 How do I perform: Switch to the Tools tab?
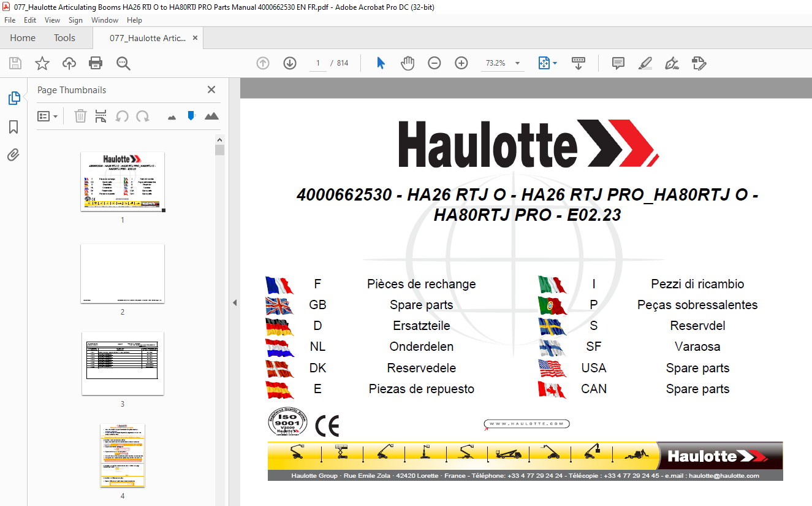point(64,38)
